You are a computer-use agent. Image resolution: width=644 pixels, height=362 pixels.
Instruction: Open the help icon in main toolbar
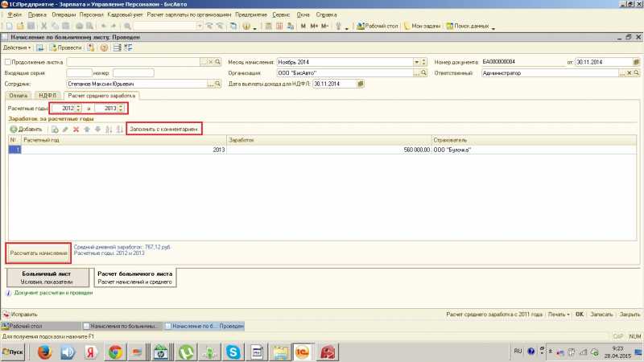tap(246, 26)
